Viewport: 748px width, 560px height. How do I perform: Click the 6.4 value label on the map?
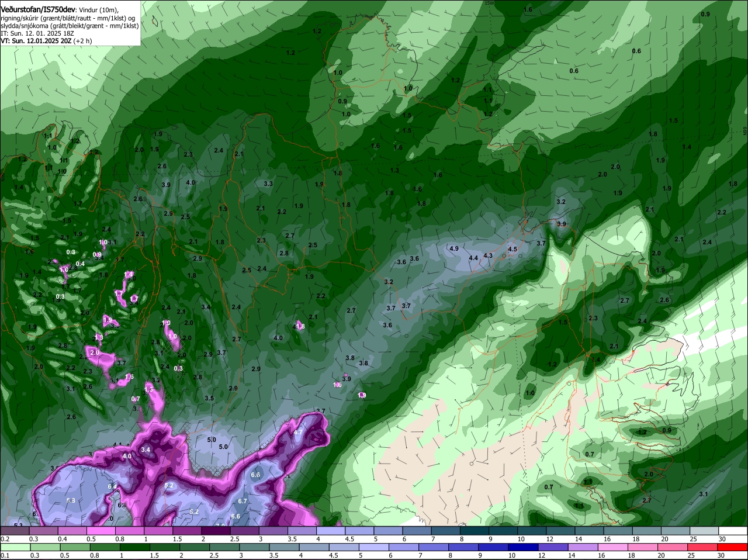pos(112,486)
